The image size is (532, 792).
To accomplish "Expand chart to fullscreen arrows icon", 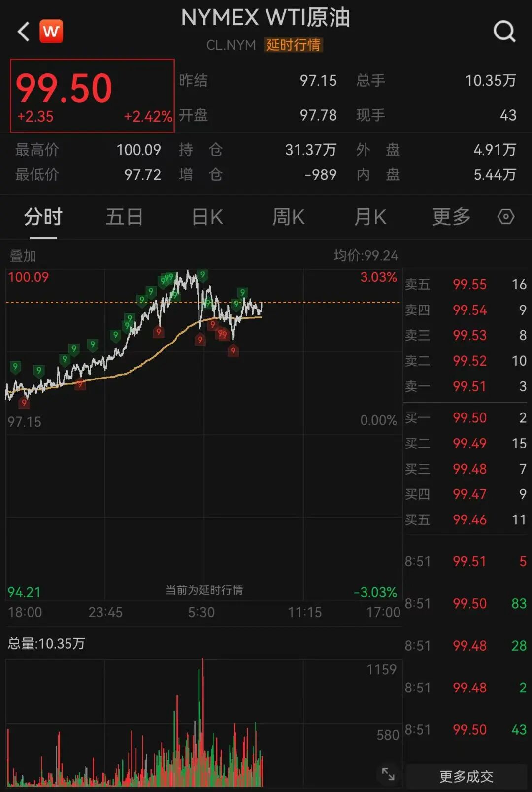I will point(388,774).
